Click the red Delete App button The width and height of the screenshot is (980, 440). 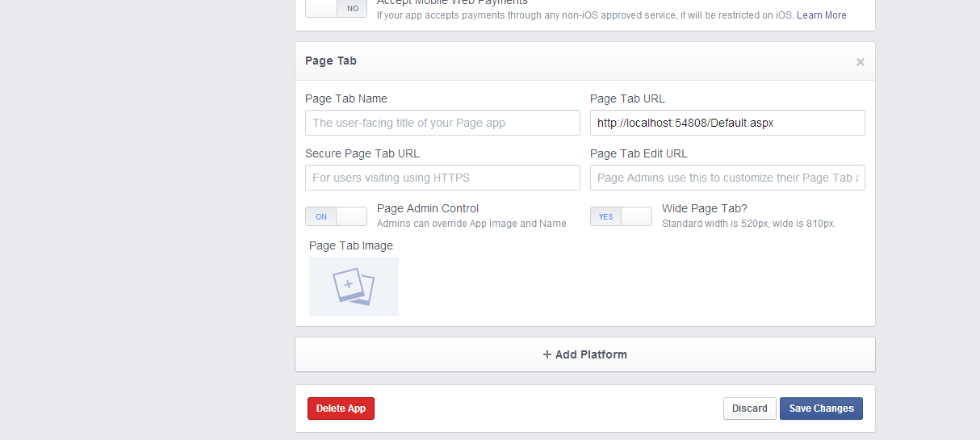coord(341,409)
